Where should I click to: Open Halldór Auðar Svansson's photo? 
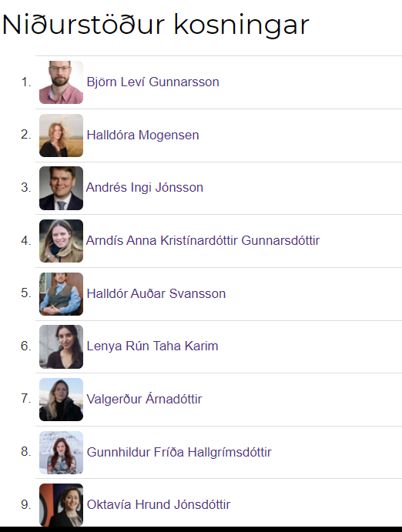pos(61,294)
